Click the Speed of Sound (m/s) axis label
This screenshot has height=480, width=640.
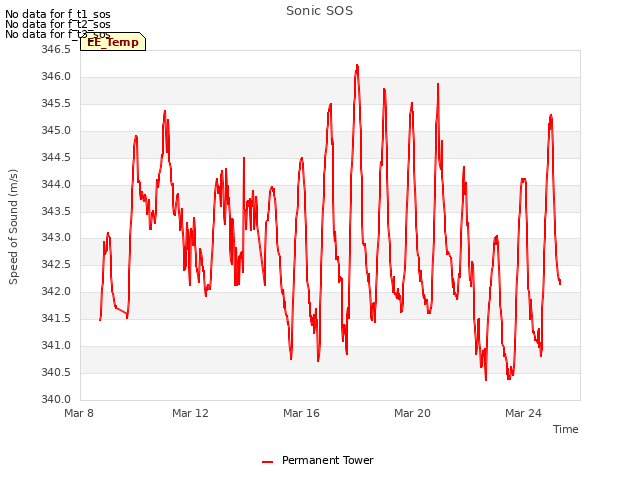coord(13,227)
